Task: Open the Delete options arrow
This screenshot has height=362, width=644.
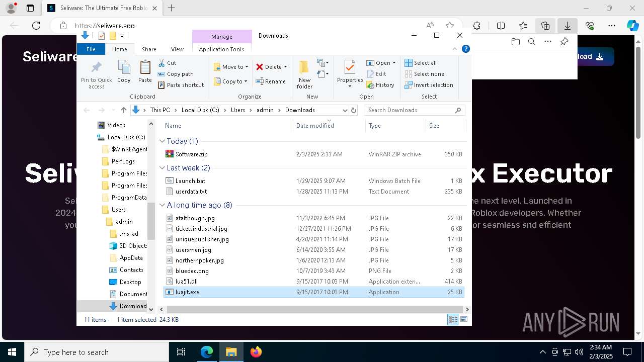Action: click(285, 67)
